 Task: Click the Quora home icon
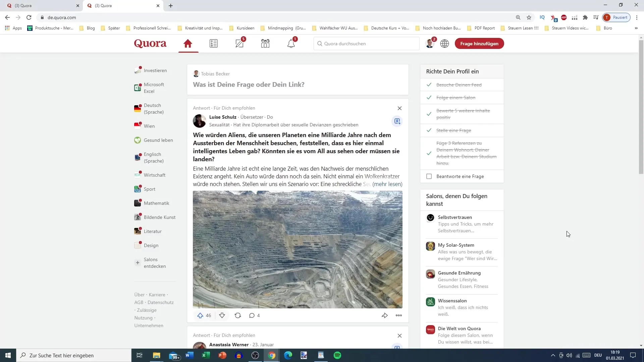click(x=188, y=43)
